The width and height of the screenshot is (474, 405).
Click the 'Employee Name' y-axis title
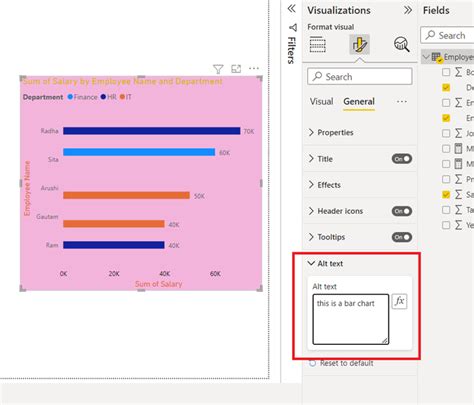(x=27, y=188)
